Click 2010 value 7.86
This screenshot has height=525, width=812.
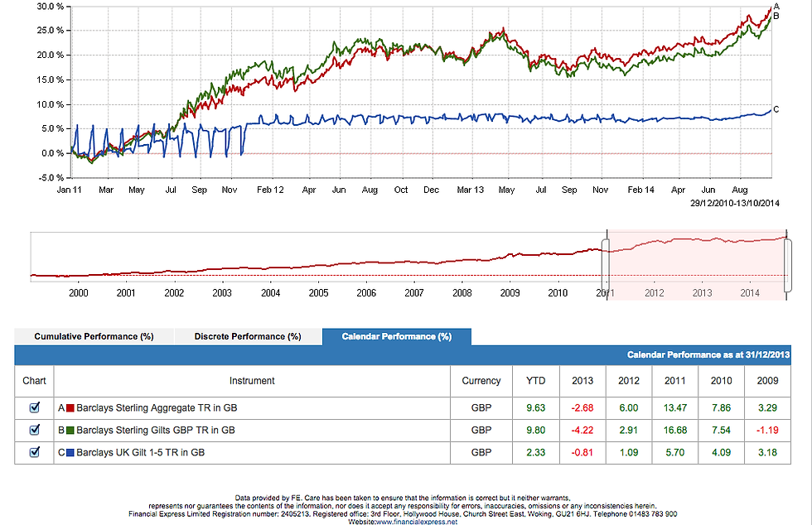coord(722,408)
